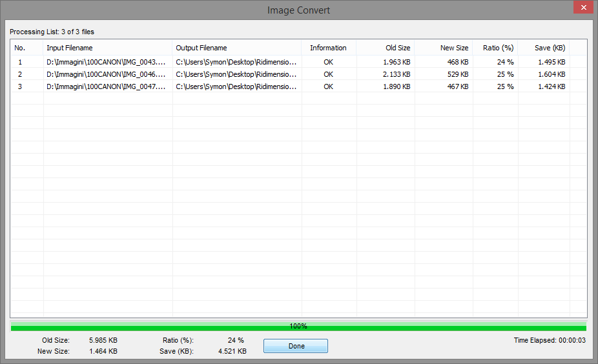Click old size value 1.963 KB
Viewport: 598px width, 364px height.
(x=397, y=62)
